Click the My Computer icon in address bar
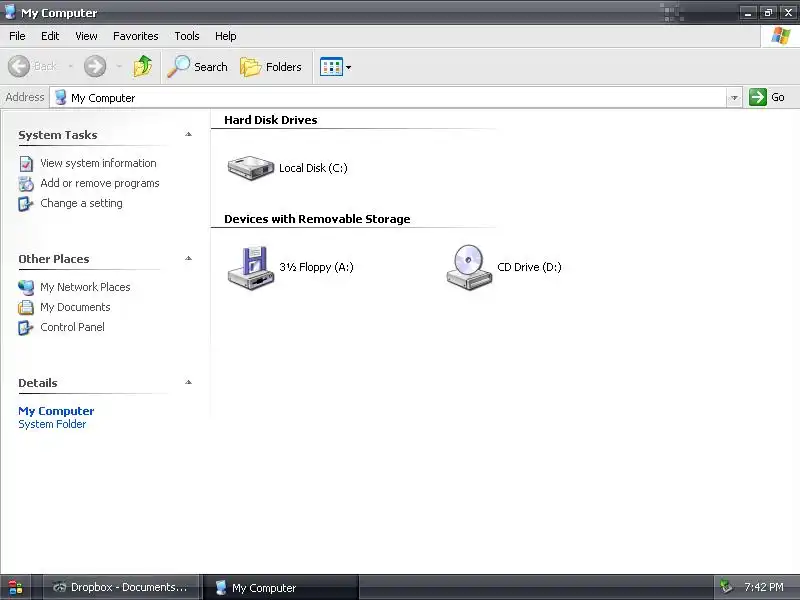800x600 pixels. tap(61, 97)
